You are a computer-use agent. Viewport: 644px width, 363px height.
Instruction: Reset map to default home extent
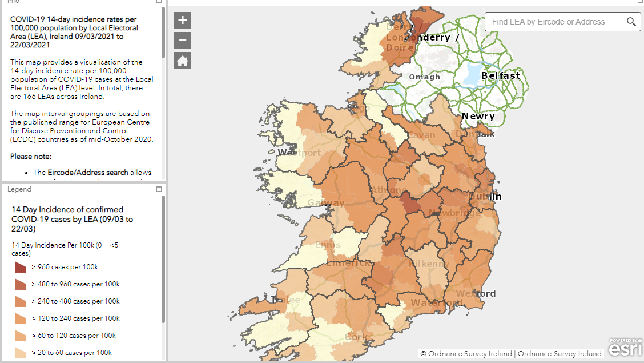[x=183, y=61]
